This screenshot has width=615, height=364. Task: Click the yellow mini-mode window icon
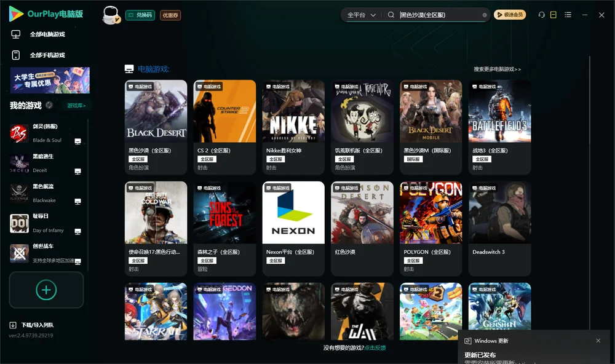pos(553,15)
